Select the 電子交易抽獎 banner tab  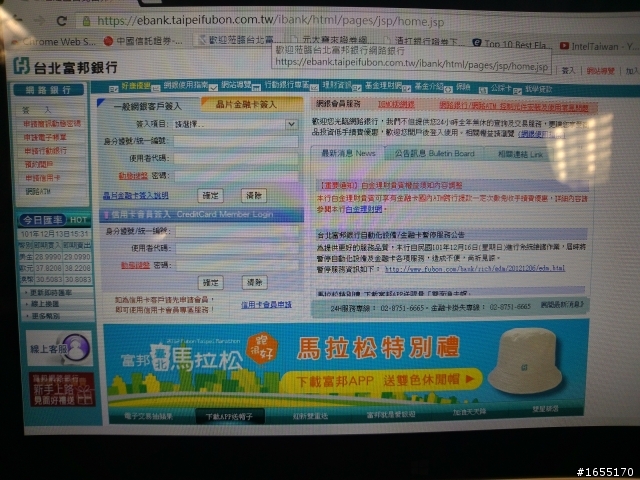coord(149,416)
